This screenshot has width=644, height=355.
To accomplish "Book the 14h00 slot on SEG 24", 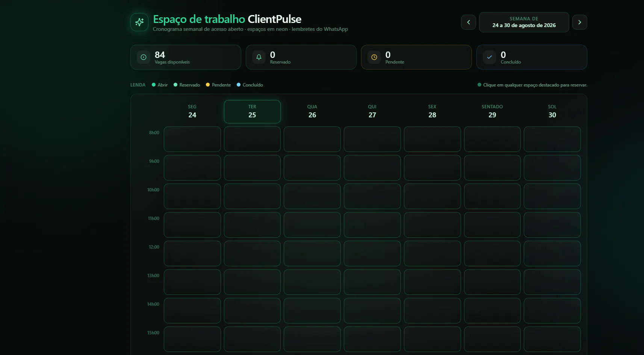I will [x=192, y=311].
